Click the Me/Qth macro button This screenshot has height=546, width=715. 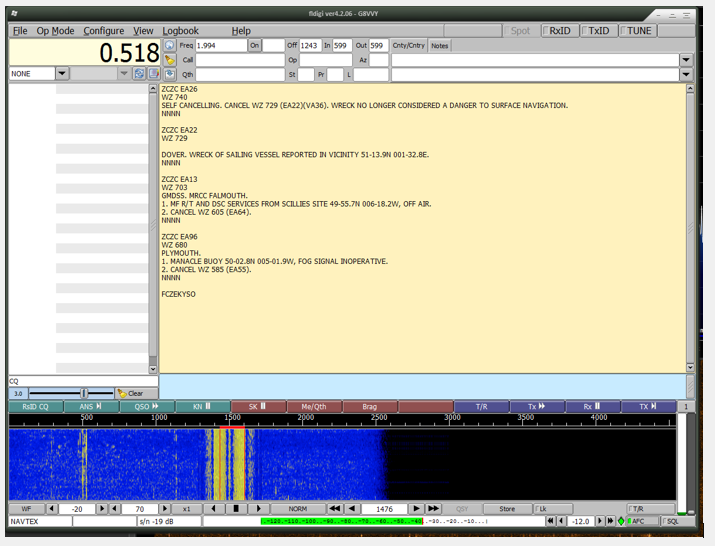314,406
